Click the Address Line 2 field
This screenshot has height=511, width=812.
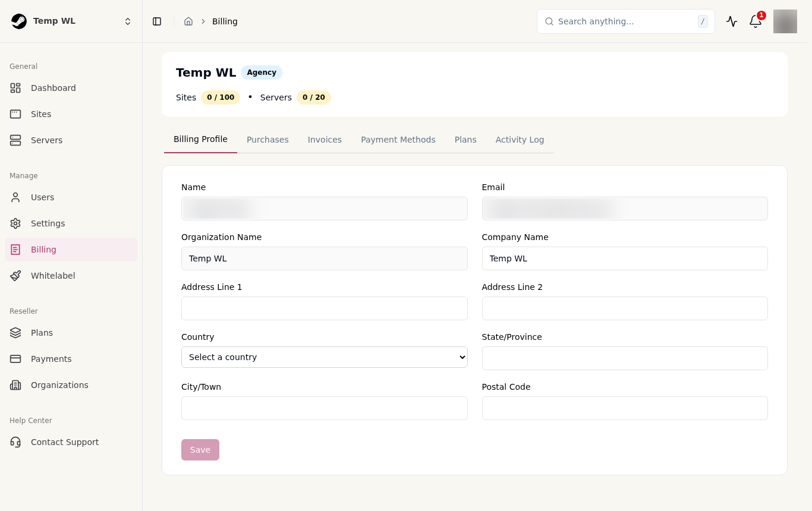[625, 308]
